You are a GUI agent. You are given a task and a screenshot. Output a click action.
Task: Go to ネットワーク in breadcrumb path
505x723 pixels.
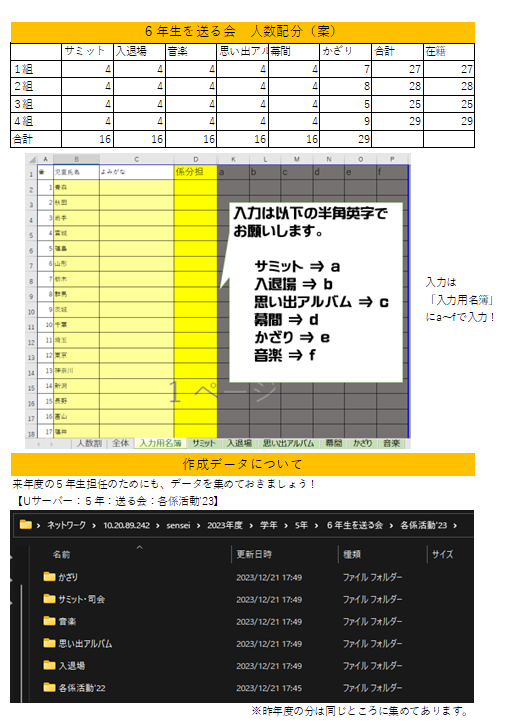66,525
